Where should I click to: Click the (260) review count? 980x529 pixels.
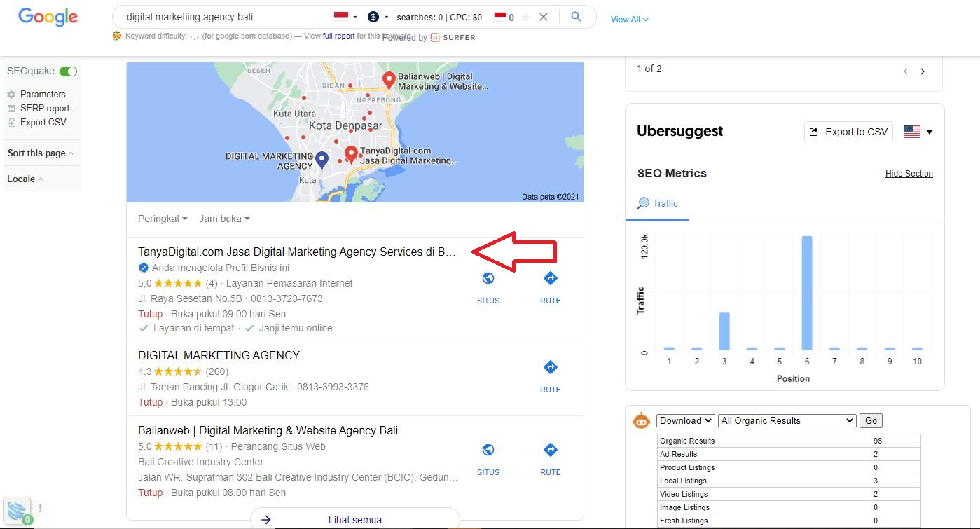click(217, 371)
